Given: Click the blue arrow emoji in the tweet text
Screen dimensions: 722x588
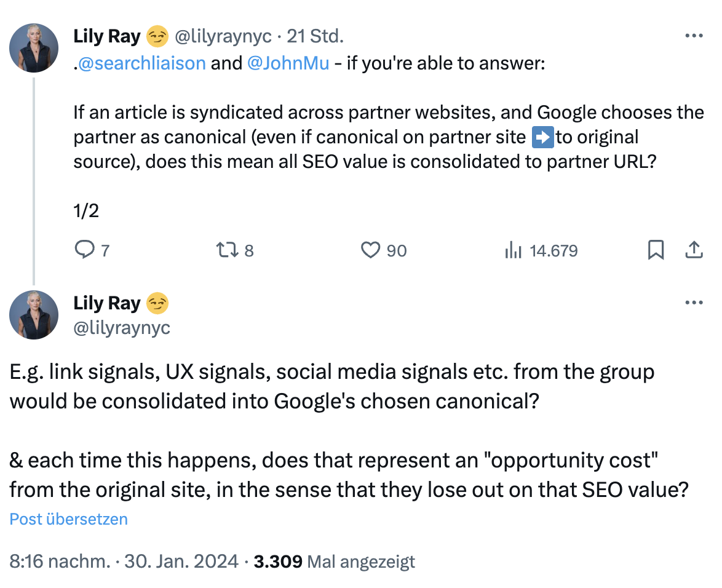Looking at the screenshot, I should (542, 137).
